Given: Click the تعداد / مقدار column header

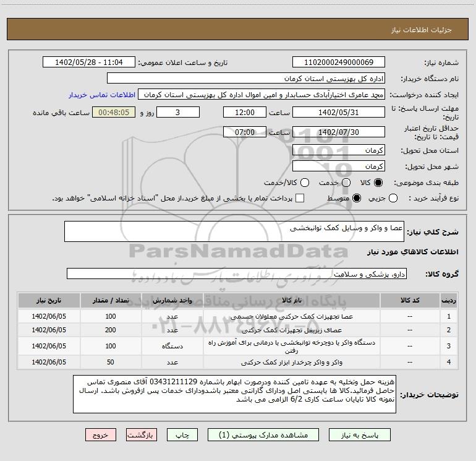Looking at the screenshot, I should (111, 301).
